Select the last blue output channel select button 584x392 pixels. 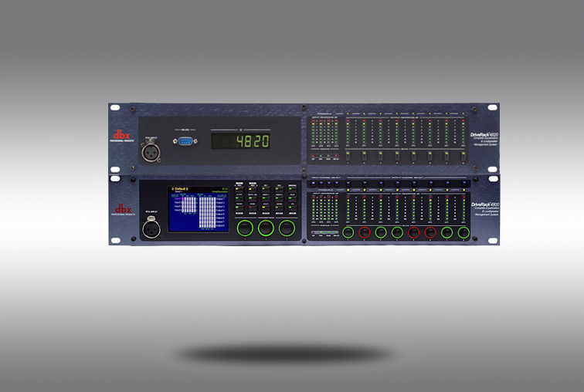click(x=463, y=183)
